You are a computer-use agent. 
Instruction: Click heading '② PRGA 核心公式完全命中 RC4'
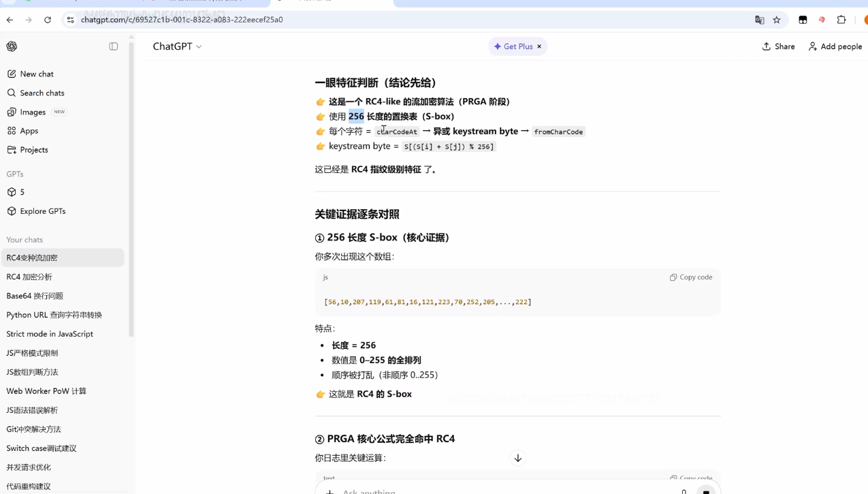385,439
